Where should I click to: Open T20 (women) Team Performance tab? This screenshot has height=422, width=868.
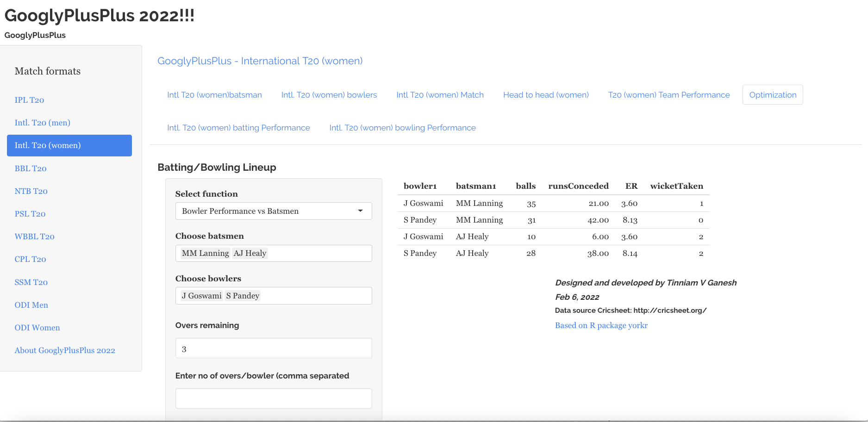[x=668, y=95]
